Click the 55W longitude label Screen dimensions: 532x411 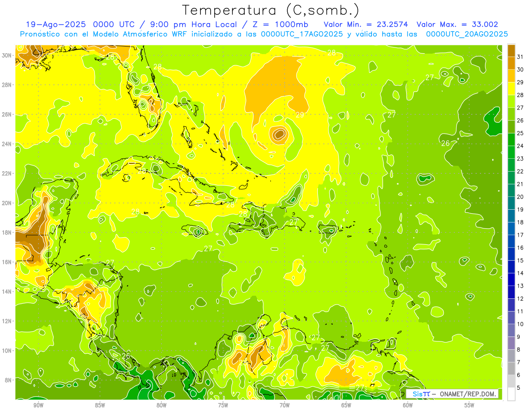coord(469,405)
